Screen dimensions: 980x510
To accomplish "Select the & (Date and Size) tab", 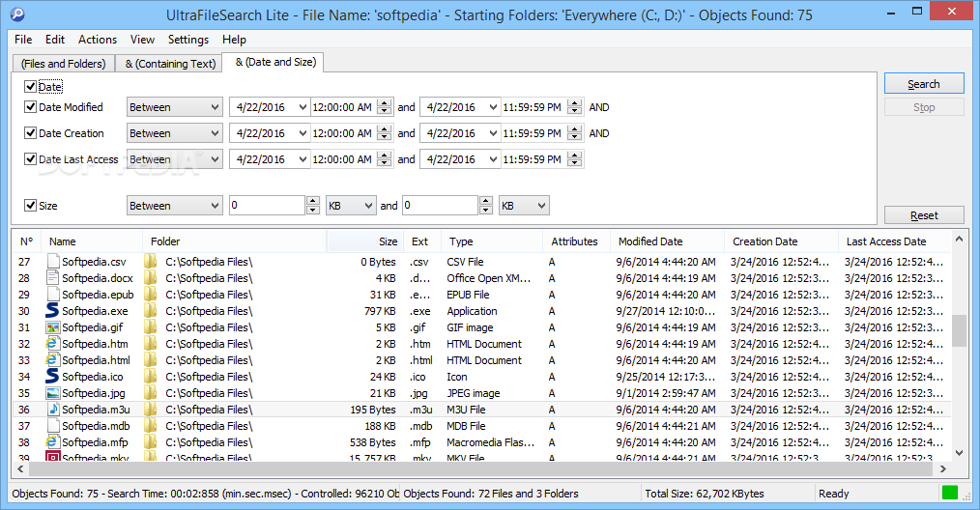I will 275,62.
